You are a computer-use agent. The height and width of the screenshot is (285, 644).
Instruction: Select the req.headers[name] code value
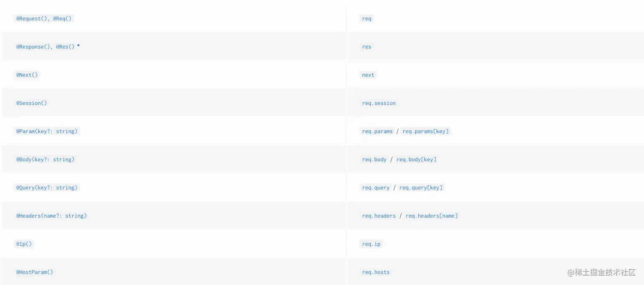(431, 216)
